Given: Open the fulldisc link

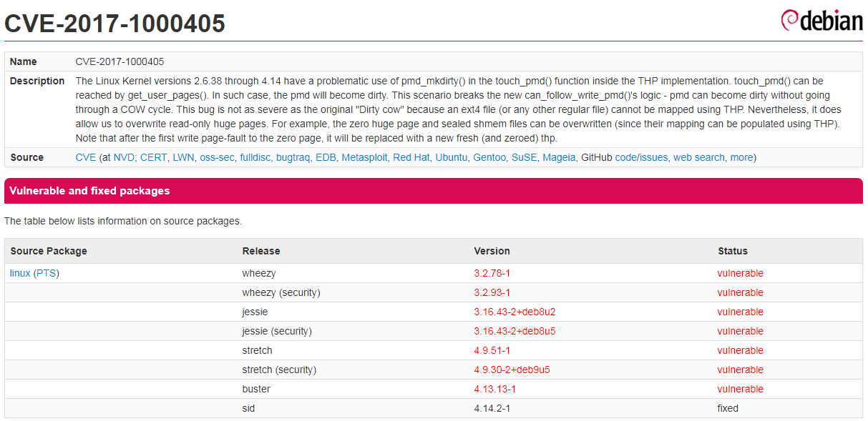Looking at the screenshot, I should pos(255,157).
